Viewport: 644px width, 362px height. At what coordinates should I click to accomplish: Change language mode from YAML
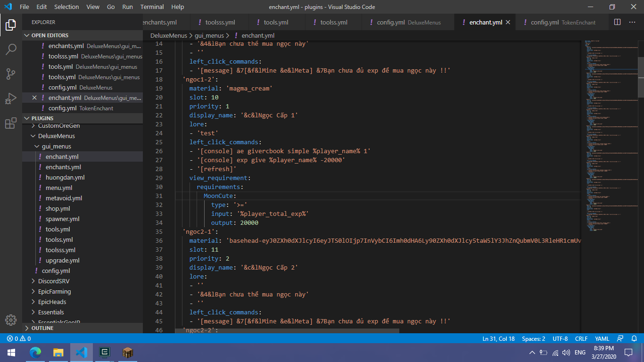[602, 338]
